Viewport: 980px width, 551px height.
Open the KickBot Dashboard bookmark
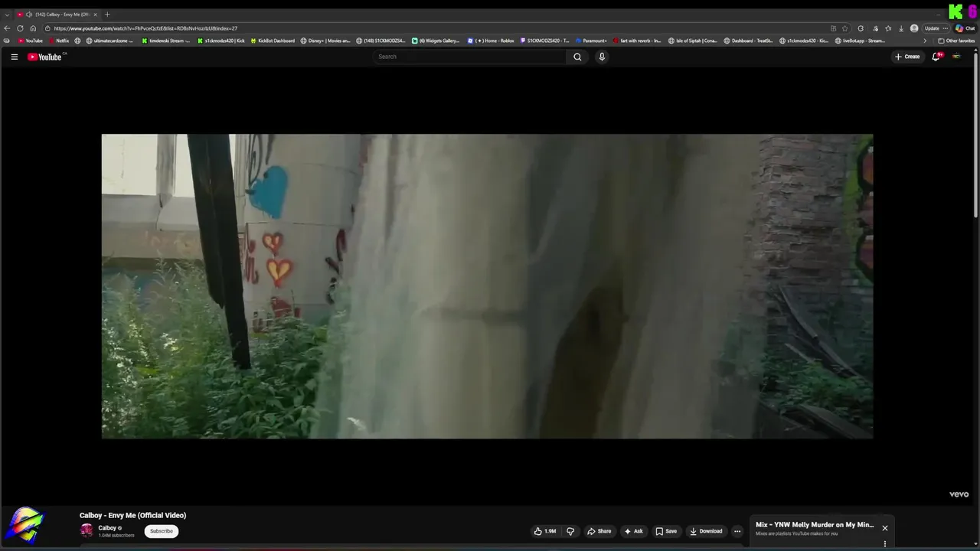point(273,41)
